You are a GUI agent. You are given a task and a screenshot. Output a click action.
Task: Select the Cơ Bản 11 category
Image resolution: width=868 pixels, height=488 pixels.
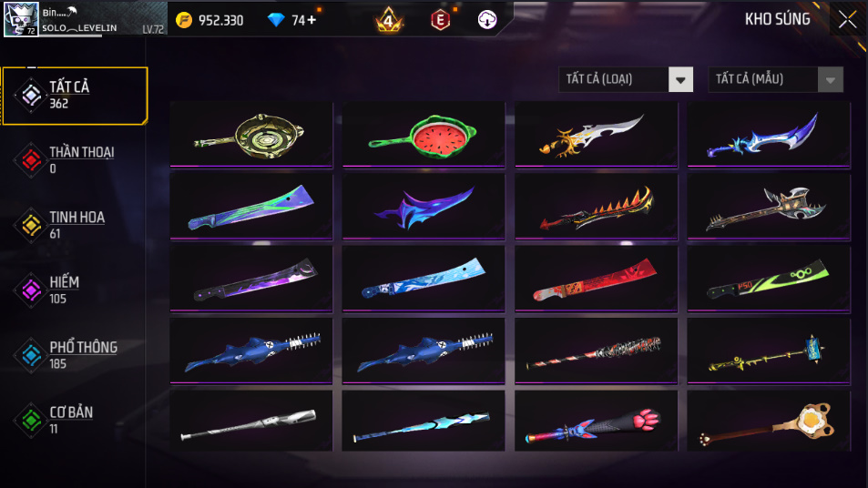74,420
